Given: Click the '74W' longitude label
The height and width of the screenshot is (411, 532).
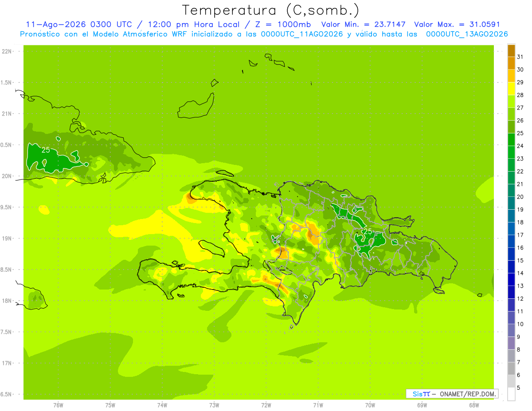Looking at the screenshot, I should coord(162,405).
